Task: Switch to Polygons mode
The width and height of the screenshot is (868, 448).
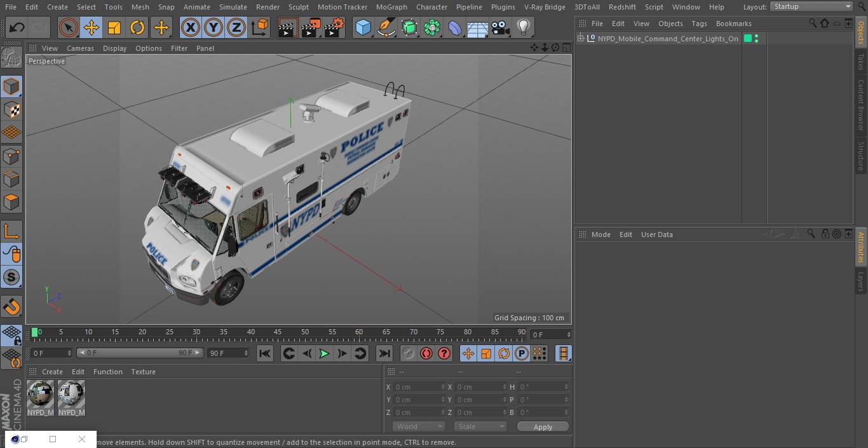Action: pyautogui.click(x=11, y=203)
